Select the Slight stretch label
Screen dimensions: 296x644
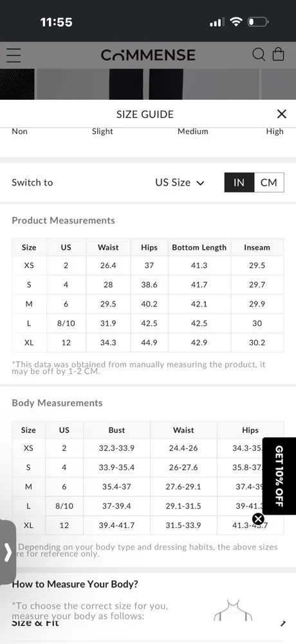click(102, 131)
